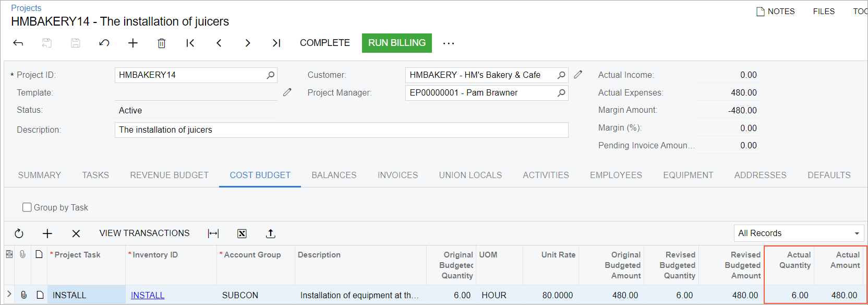Go to last record icon
This screenshot has height=305, width=868.
[x=276, y=43]
